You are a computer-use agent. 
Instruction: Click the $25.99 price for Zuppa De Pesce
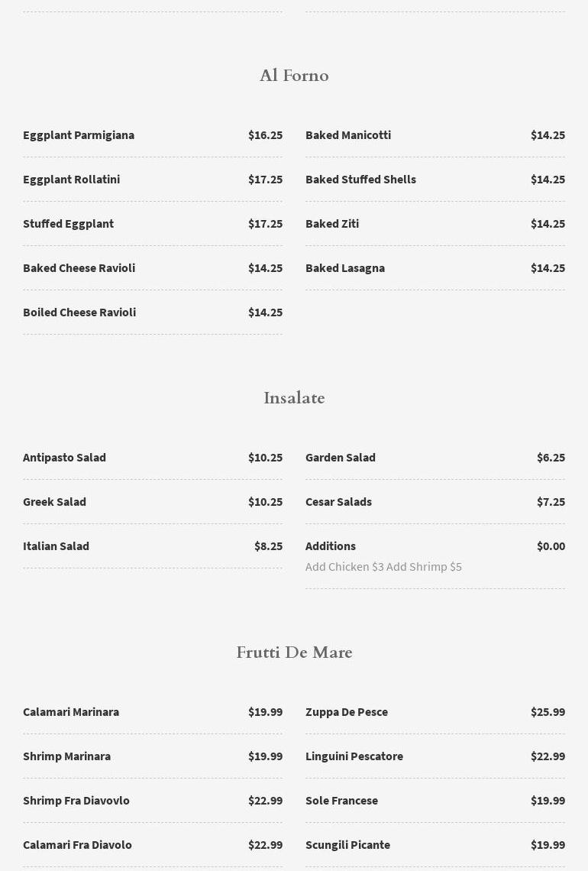(x=548, y=712)
